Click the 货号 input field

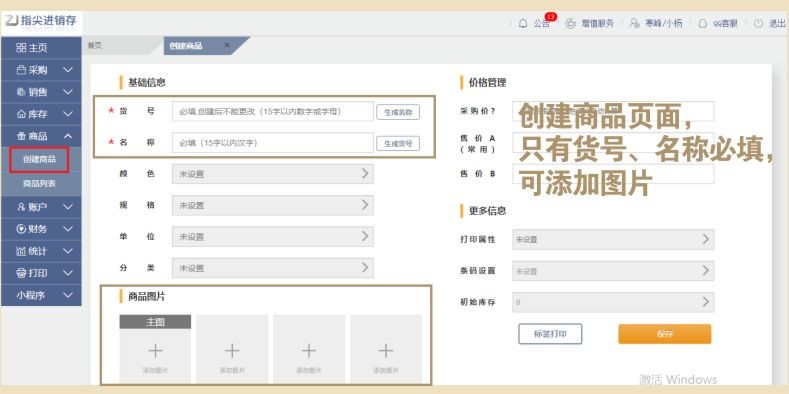[273, 112]
